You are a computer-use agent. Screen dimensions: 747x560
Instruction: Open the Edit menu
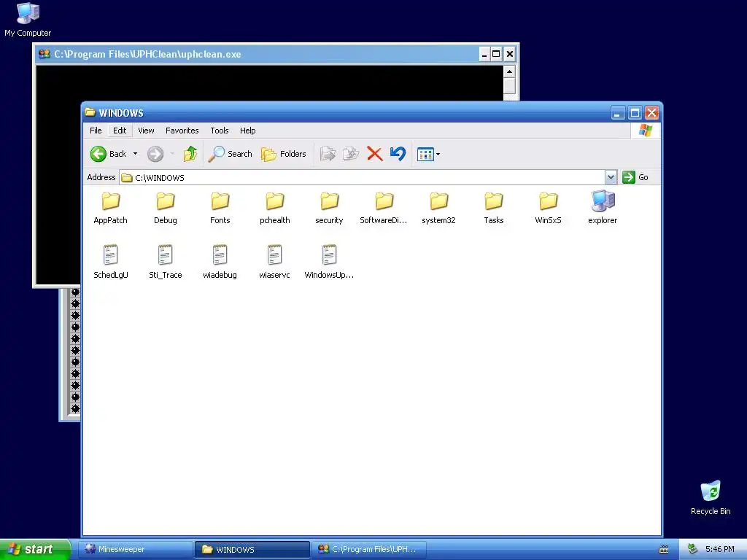(x=120, y=131)
